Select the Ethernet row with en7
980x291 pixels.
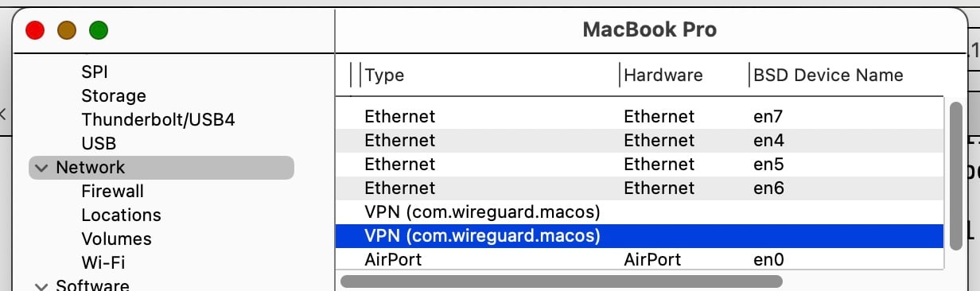(641, 117)
